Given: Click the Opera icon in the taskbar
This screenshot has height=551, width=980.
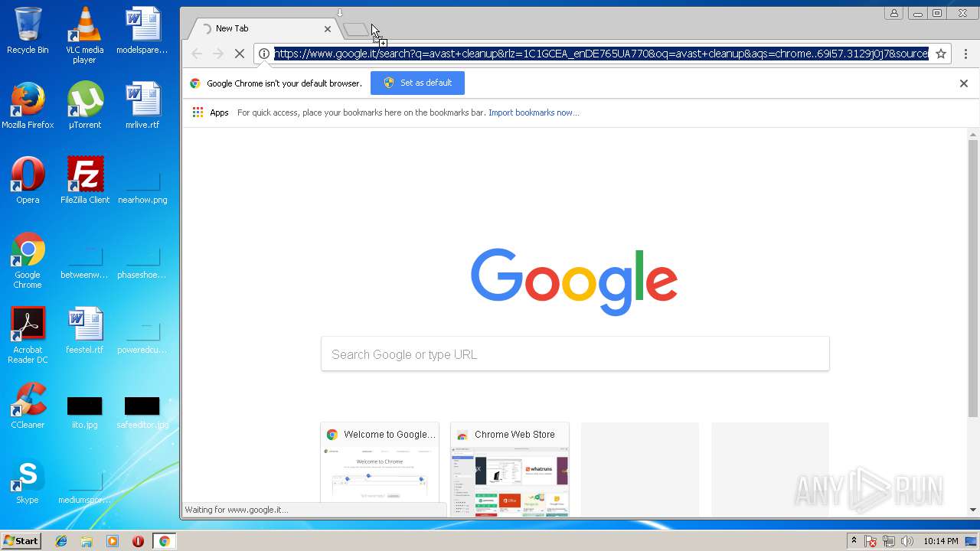Looking at the screenshot, I should click(x=138, y=541).
